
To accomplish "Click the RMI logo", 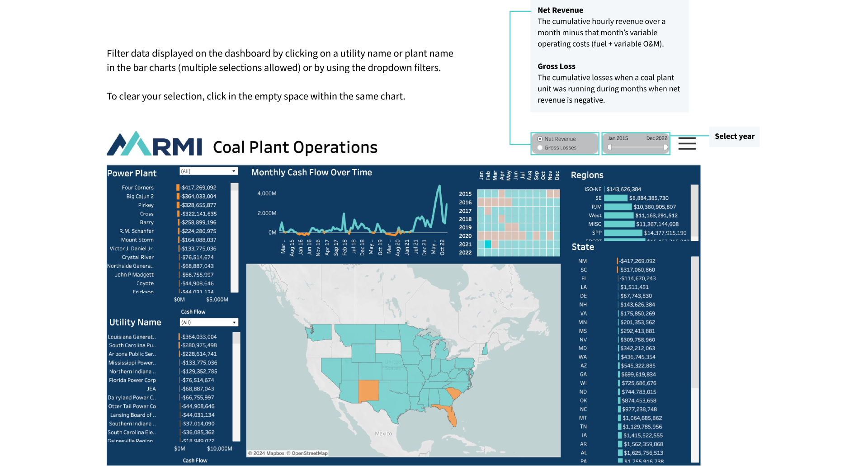I will click(154, 145).
